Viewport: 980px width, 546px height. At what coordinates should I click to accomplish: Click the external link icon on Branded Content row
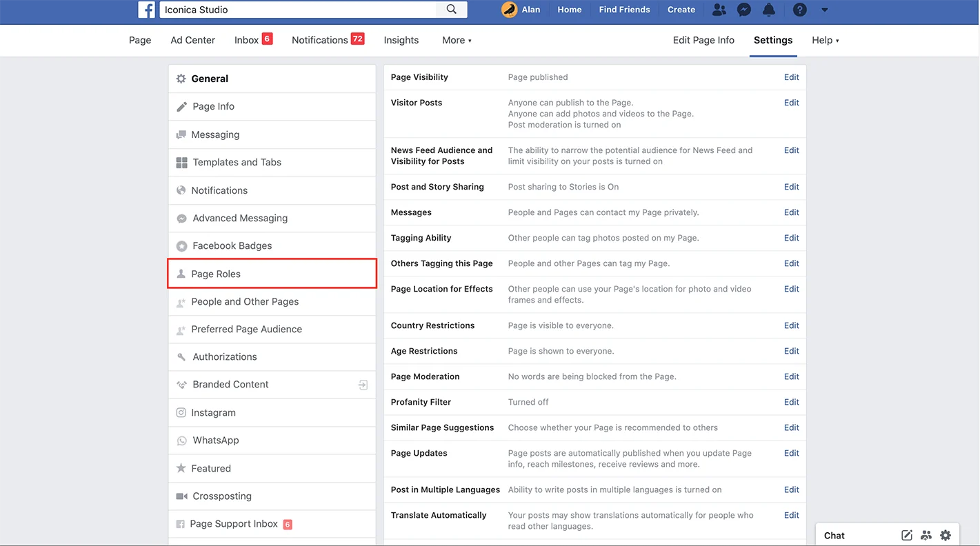[x=363, y=385]
